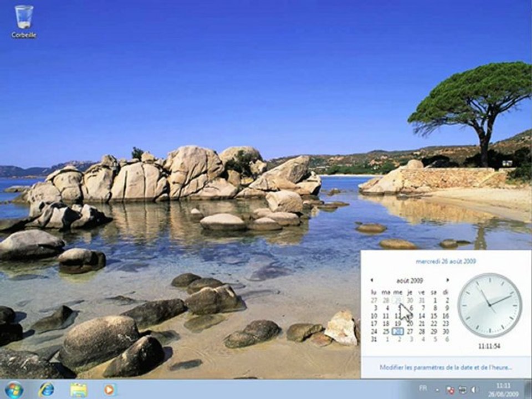This screenshot has height=399, width=532.
Task: Open network status tray icon
Action: point(462,390)
